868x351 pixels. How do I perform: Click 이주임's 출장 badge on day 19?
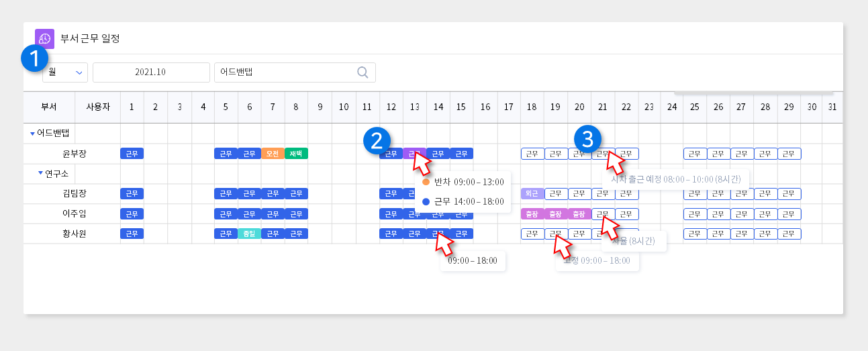coord(555,214)
